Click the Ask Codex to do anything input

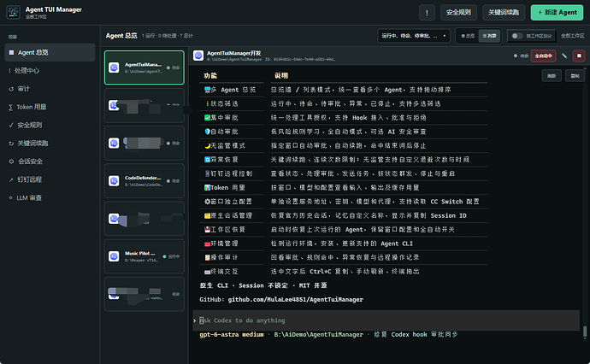[386, 320]
